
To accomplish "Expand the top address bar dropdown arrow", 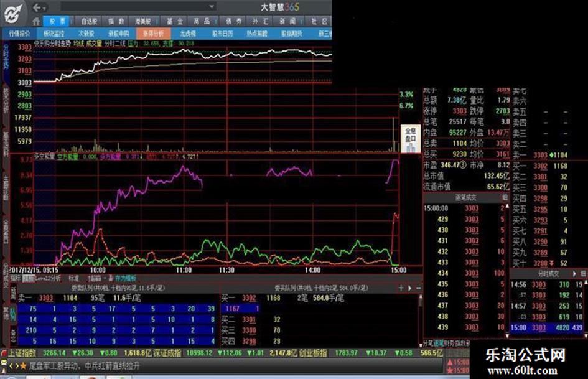I will [212, 7].
